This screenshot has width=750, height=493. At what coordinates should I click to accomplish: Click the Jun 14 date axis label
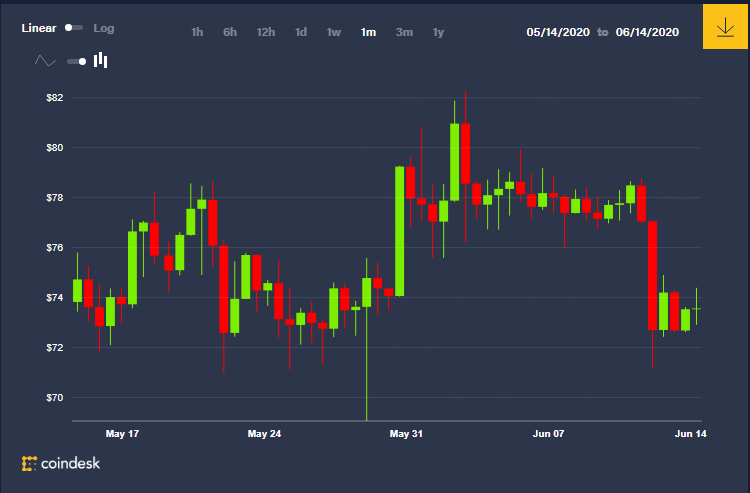[691, 434]
